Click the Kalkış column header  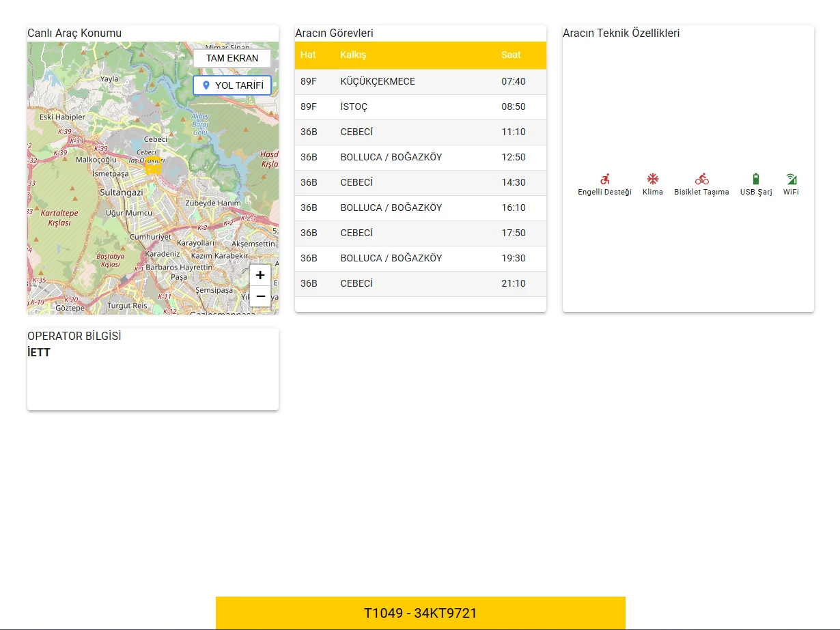coord(353,55)
